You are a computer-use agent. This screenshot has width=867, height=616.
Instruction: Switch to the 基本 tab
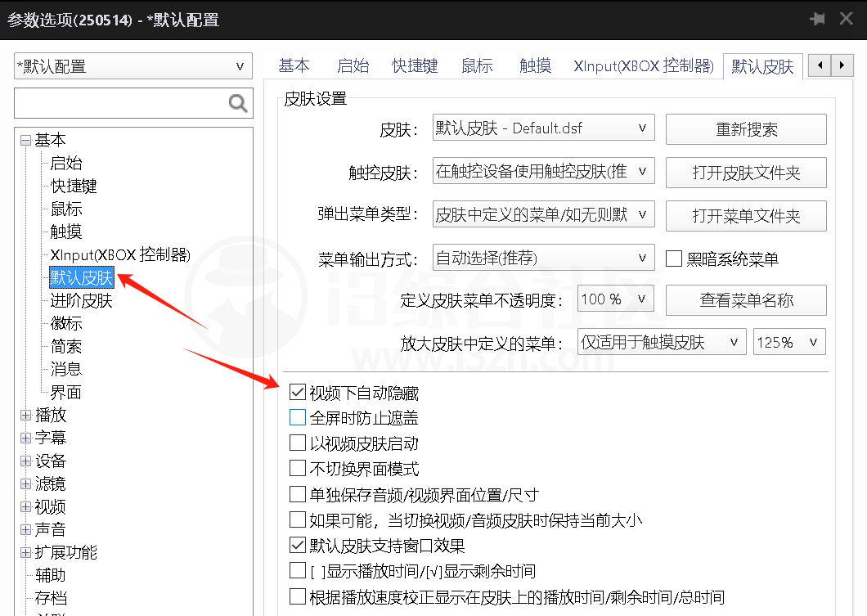(294, 66)
